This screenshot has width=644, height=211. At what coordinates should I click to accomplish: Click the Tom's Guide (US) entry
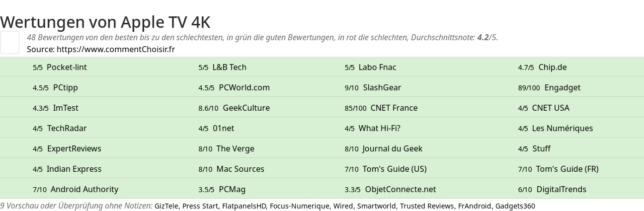click(386, 169)
